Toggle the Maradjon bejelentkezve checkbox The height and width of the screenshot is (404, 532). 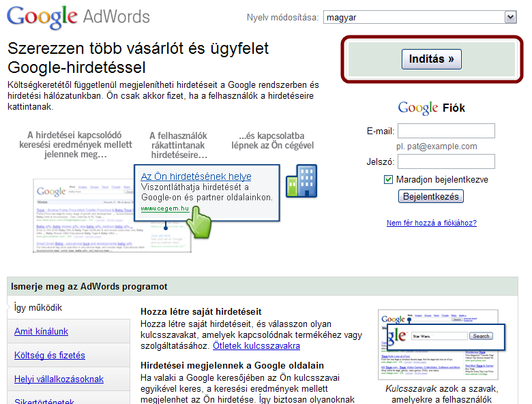(x=388, y=180)
